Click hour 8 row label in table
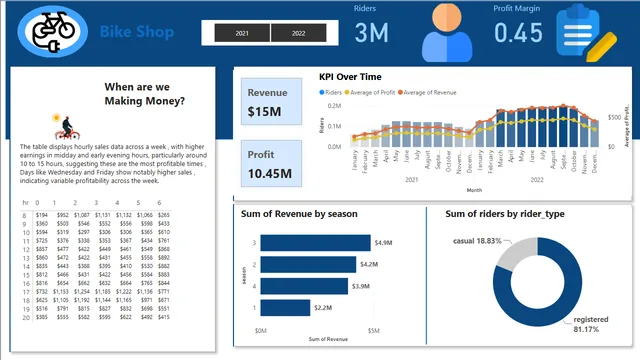This screenshot has width=640, height=360. click(x=24, y=215)
